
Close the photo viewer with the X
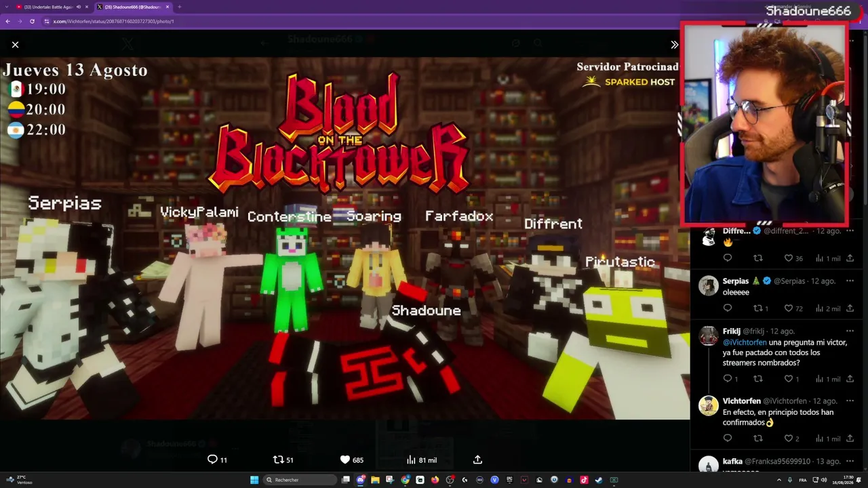pos(15,45)
